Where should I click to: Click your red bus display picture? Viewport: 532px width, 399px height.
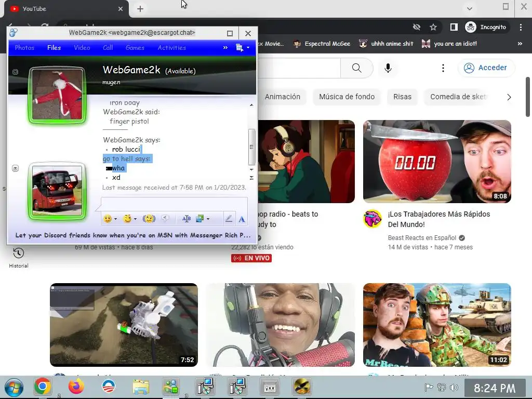57,191
